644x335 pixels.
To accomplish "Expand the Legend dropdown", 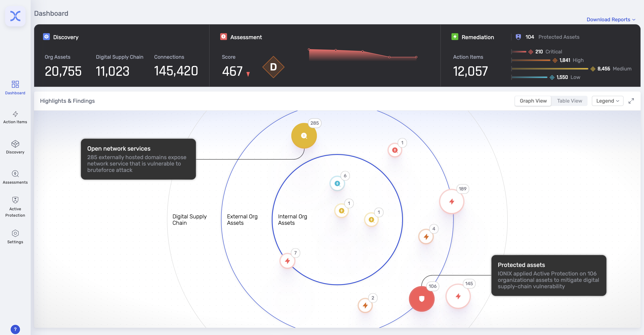I will pos(608,101).
